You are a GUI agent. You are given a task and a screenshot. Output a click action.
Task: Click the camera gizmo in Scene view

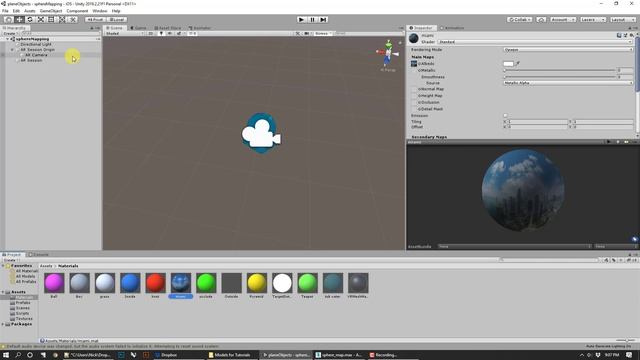261,133
